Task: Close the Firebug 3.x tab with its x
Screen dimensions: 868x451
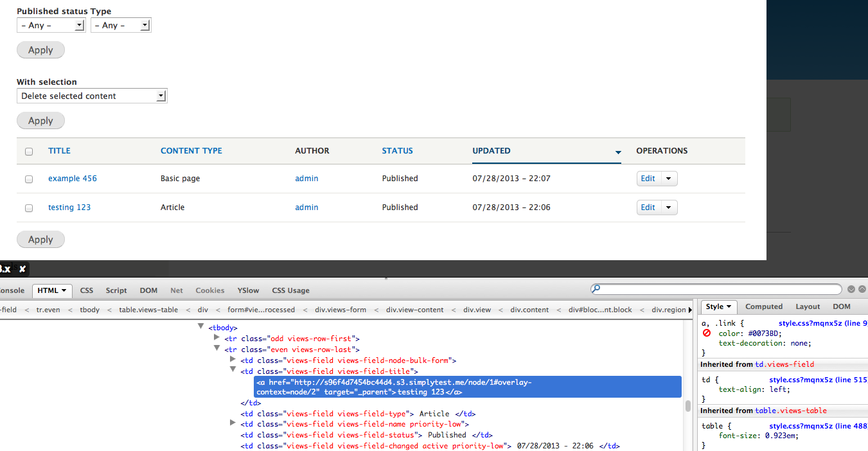Action: (22, 270)
